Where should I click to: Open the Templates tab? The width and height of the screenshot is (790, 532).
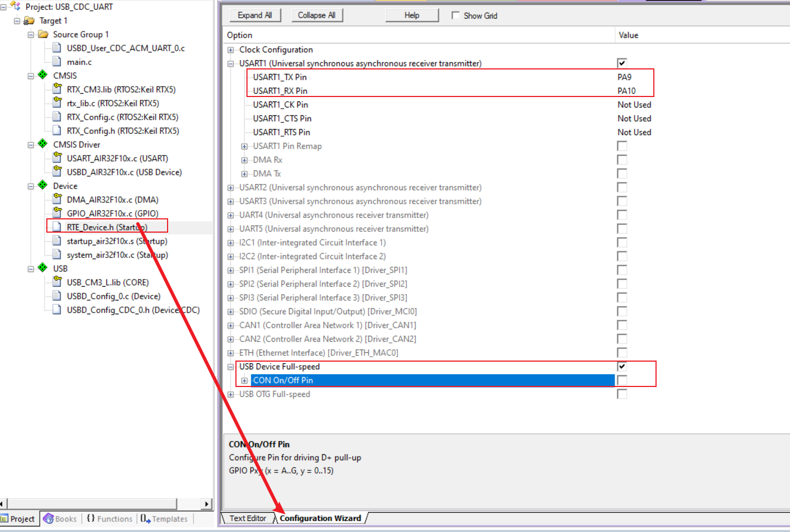coord(164,519)
